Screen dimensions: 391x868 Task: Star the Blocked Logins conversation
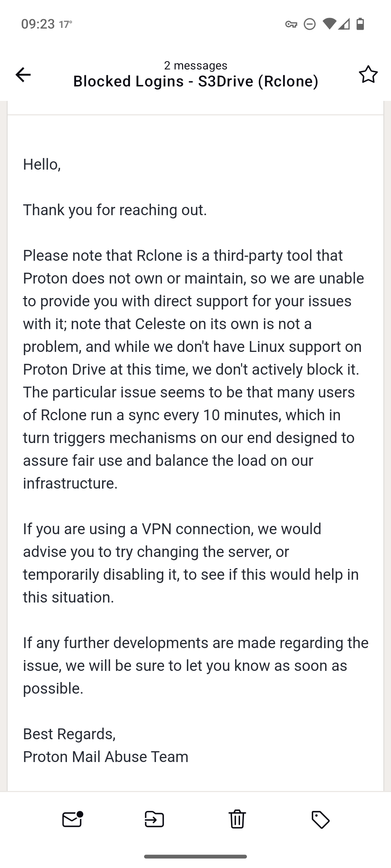pos(368,75)
